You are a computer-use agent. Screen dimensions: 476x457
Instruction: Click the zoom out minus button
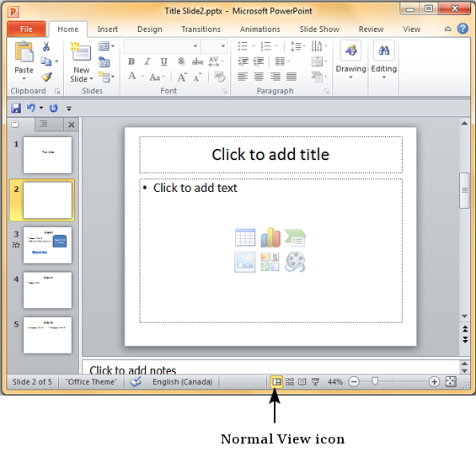point(354,381)
